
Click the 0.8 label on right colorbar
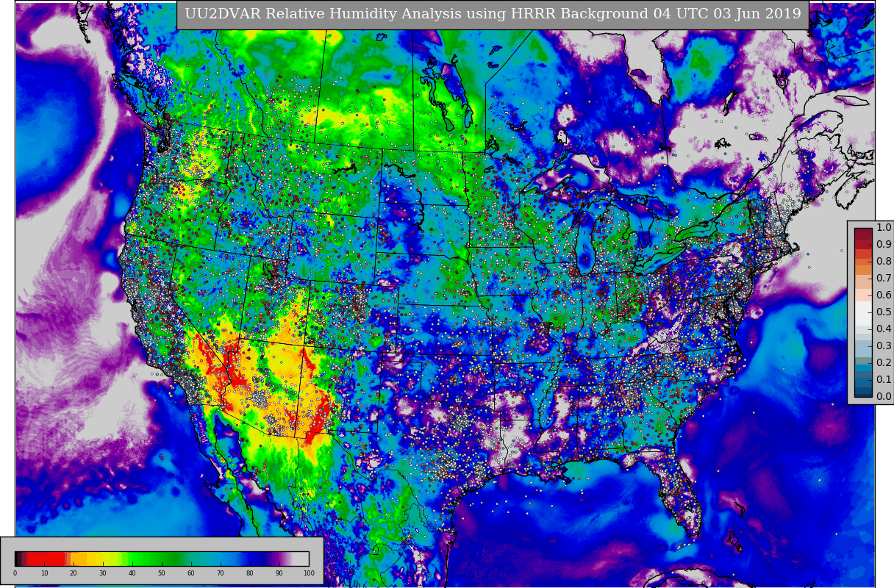pyautogui.click(x=884, y=262)
